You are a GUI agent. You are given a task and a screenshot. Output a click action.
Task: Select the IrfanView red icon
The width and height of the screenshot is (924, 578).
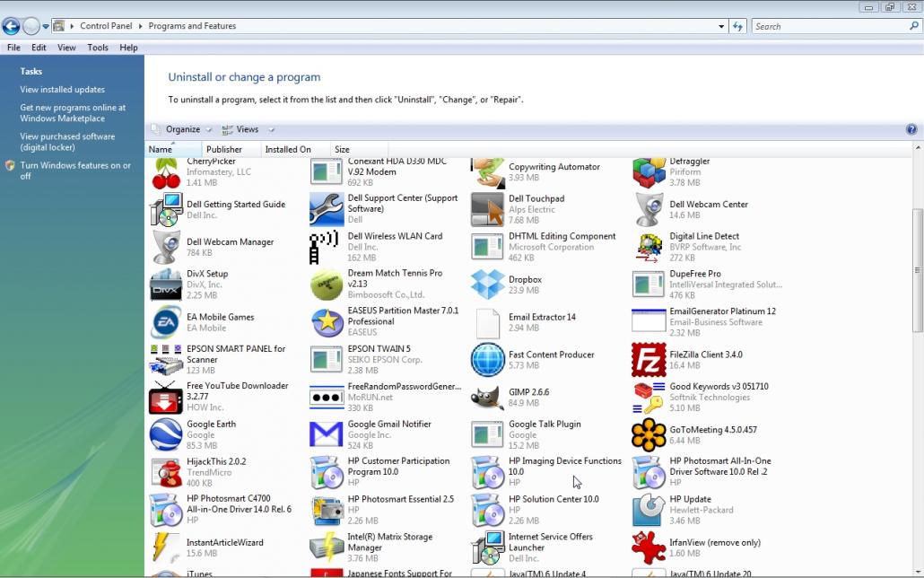click(x=649, y=547)
